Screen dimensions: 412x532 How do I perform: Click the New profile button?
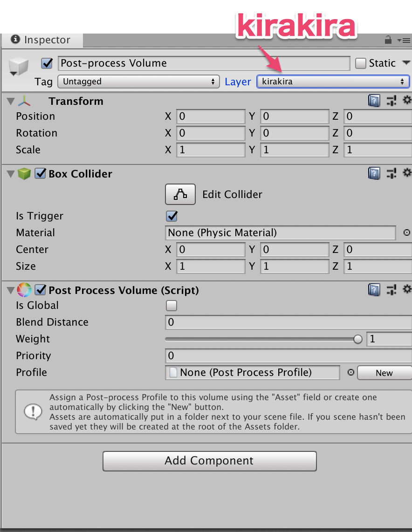[x=385, y=373]
